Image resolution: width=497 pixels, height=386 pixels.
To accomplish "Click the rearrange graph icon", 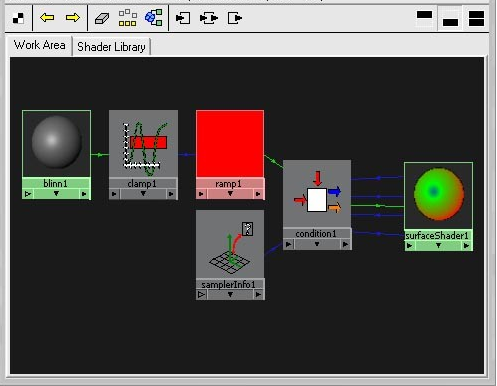I will click(128, 18).
